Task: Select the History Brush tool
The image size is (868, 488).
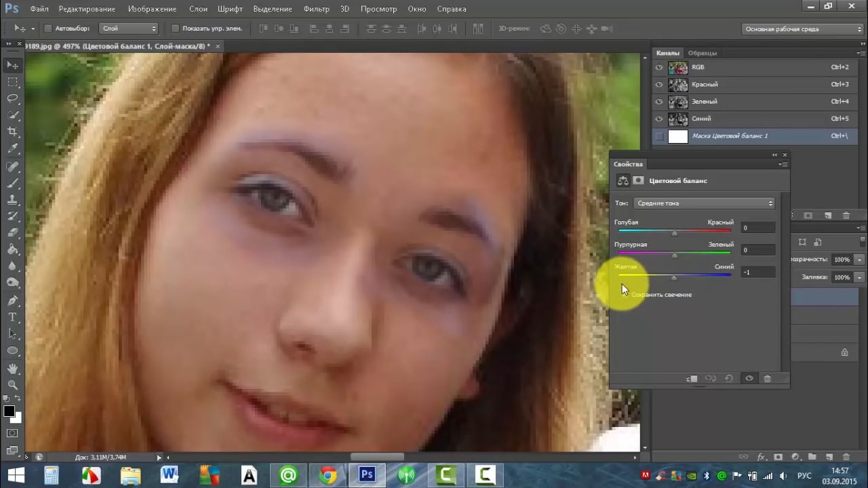Action: click(x=13, y=216)
